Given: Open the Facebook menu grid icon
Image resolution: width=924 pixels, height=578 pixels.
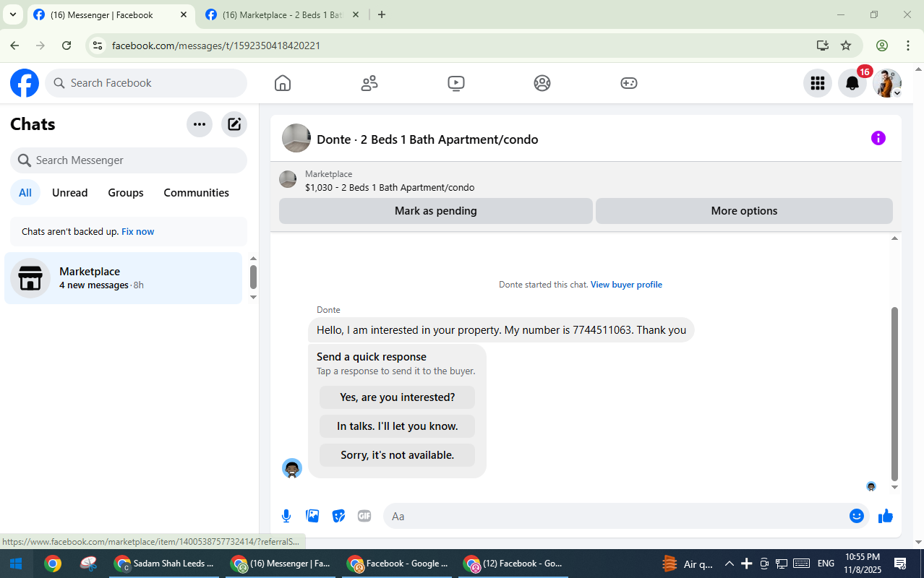Looking at the screenshot, I should pyautogui.click(x=818, y=83).
